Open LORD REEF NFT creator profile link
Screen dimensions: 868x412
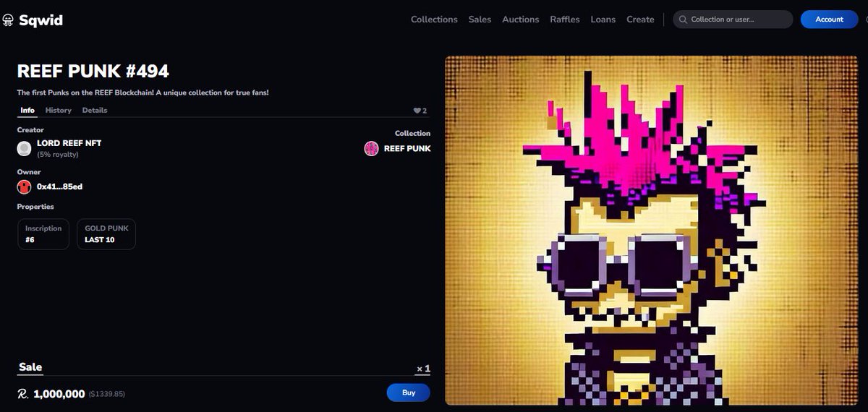(69, 143)
